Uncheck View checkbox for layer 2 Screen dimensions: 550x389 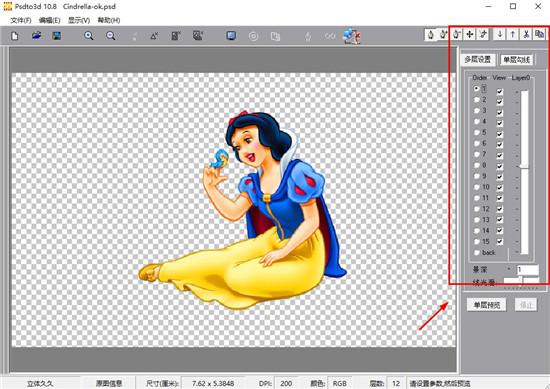[x=499, y=102]
